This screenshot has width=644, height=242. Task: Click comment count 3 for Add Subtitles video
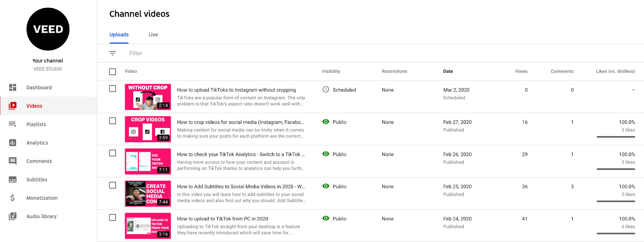point(572,187)
